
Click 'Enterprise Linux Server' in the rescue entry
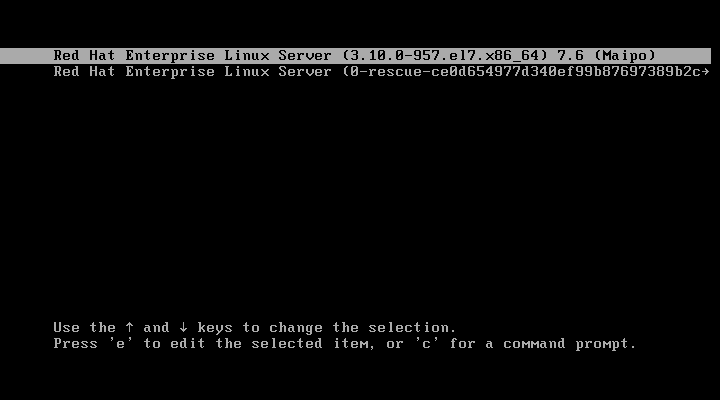[228, 72]
